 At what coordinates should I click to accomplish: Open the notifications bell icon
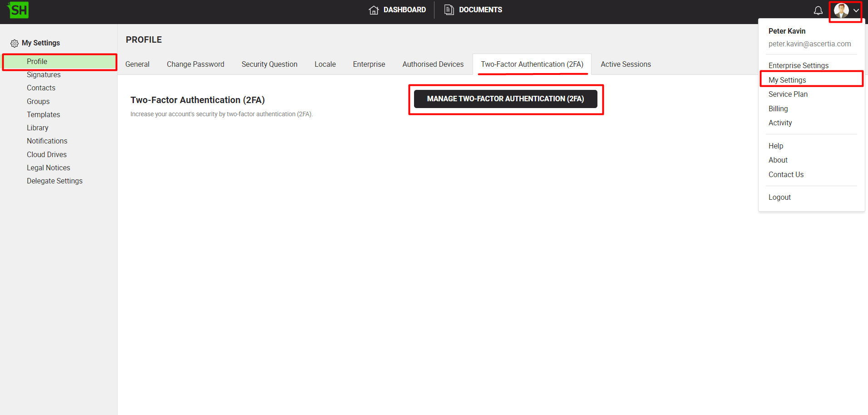pyautogui.click(x=818, y=10)
